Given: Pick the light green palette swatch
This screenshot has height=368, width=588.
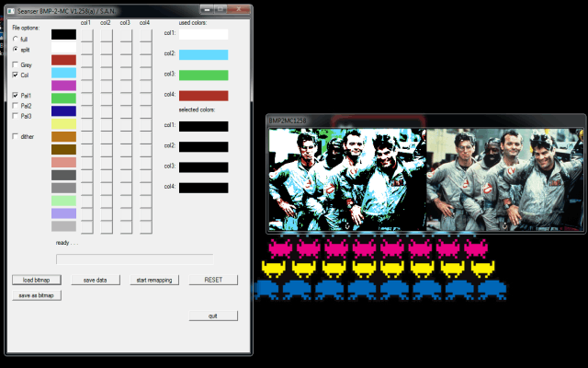Looking at the screenshot, I should 63,201.
